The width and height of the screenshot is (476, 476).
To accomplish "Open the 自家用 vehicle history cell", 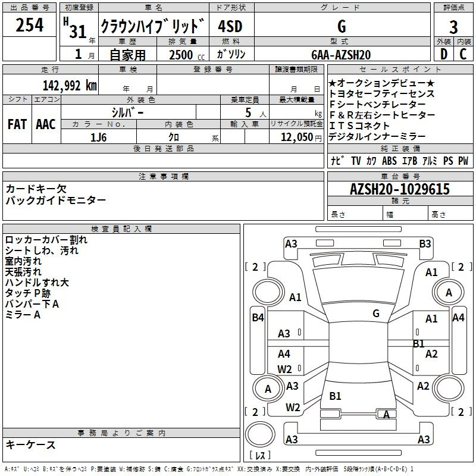I will (x=127, y=55).
